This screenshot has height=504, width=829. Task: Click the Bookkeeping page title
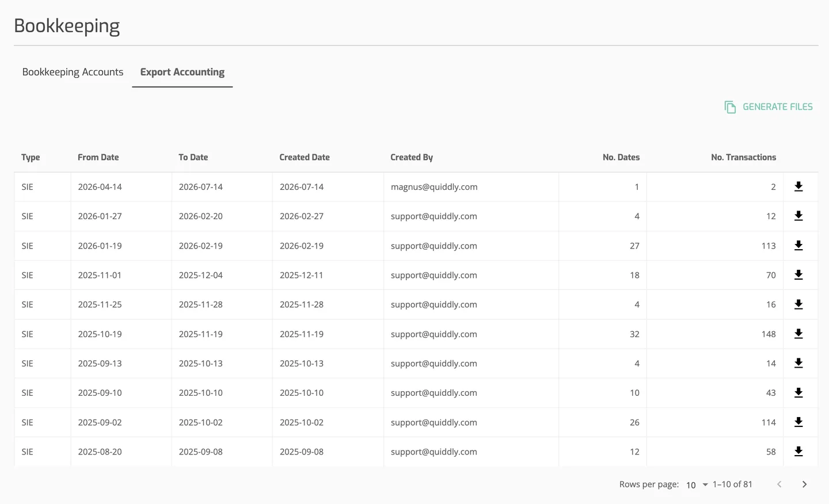click(67, 26)
